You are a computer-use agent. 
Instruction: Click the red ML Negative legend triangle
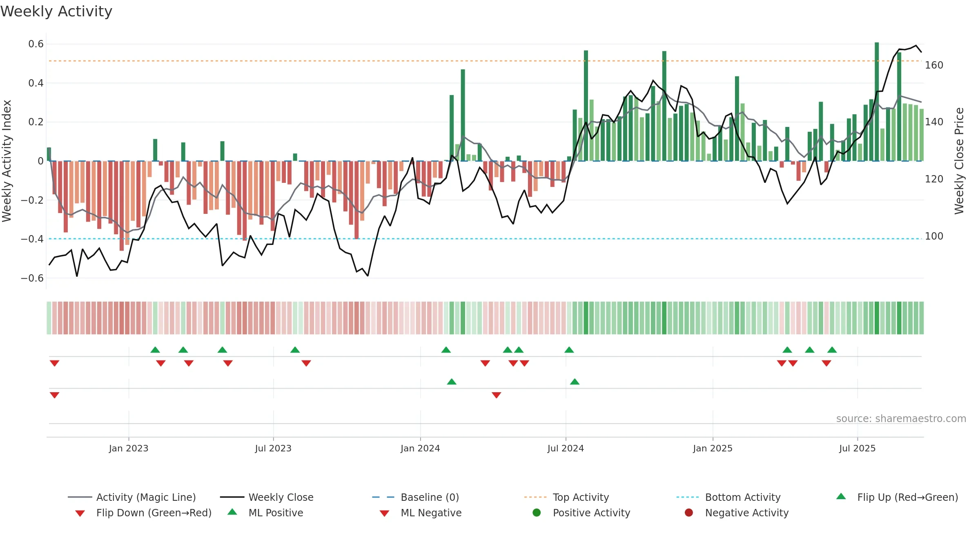[x=384, y=513]
